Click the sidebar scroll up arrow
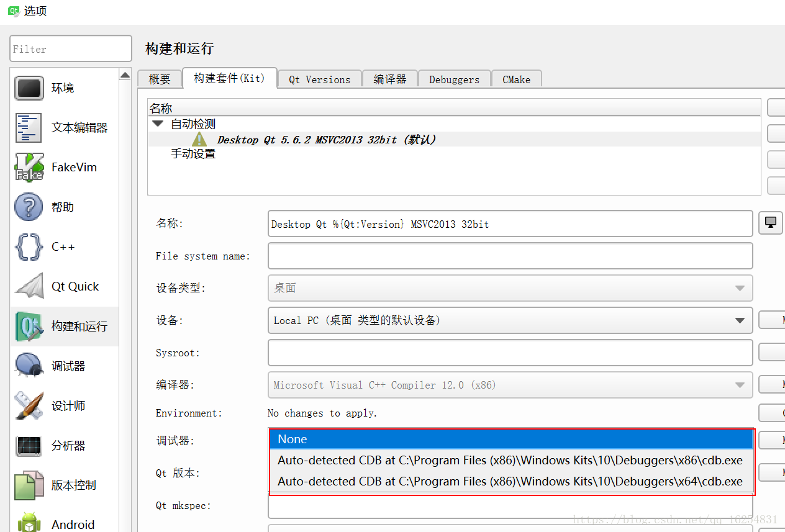Screen dimensions: 785x532 pyautogui.click(x=125, y=75)
